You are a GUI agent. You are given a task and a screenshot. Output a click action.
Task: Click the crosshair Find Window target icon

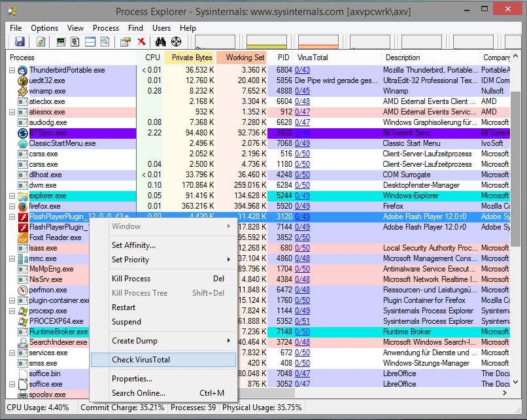tap(176, 42)
